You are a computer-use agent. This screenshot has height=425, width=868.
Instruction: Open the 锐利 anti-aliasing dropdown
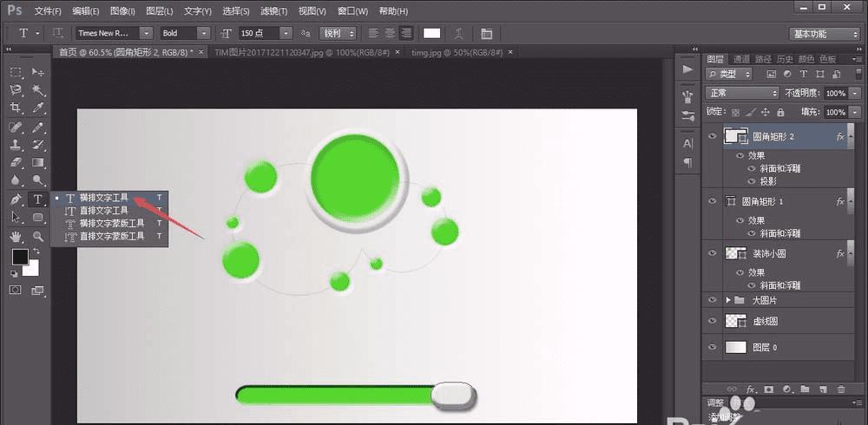[x=338, y=33]
